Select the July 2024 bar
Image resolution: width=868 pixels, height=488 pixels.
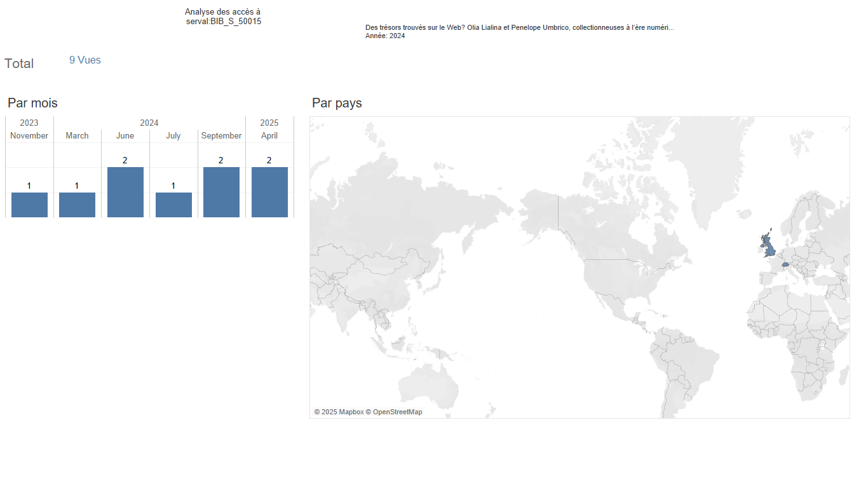click(173, 205)
